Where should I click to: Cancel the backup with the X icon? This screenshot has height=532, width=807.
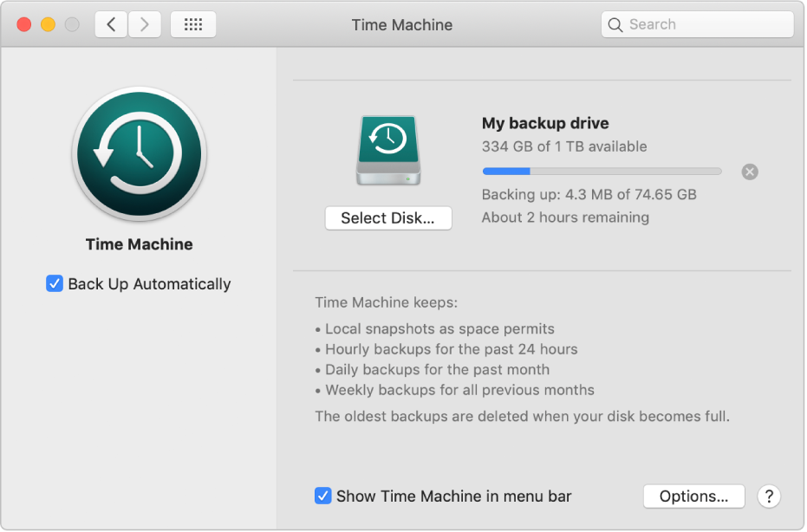750,172
